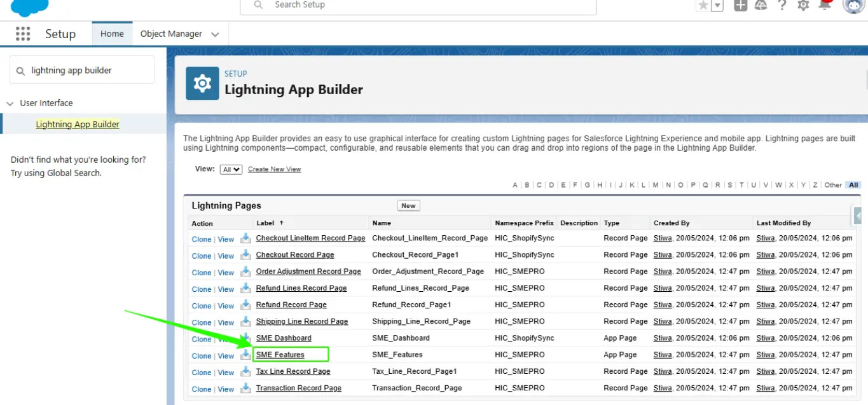Click download icon for Checkout LineItem Record Page

[x=245, y=238]
